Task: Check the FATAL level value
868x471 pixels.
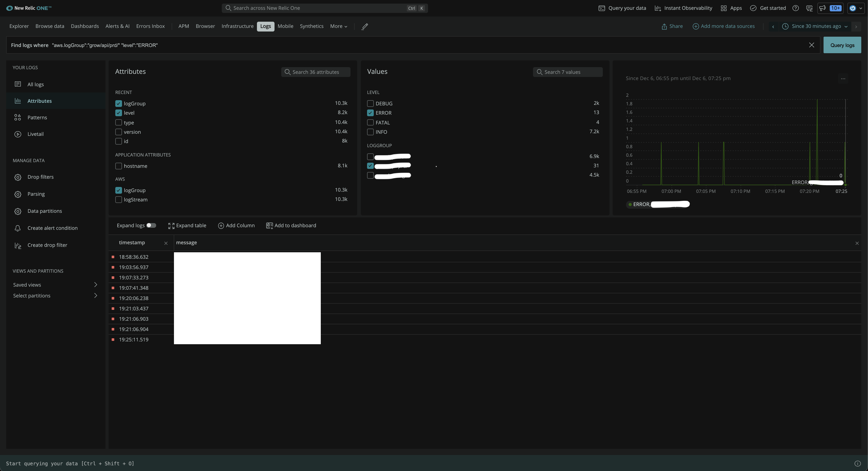Action: point(370,123)
